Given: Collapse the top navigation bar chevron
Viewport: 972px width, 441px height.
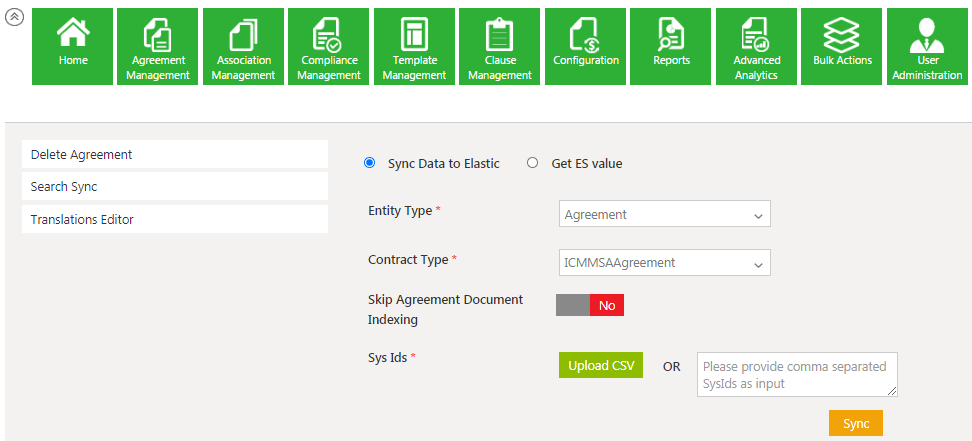Looking at the screenshot, I should point(15,17).
